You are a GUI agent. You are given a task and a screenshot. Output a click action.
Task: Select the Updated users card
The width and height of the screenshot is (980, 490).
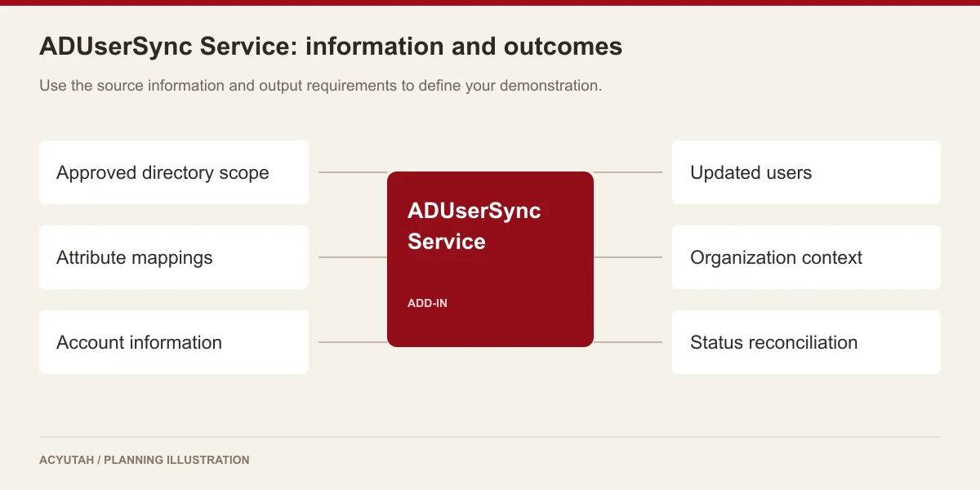806,172
